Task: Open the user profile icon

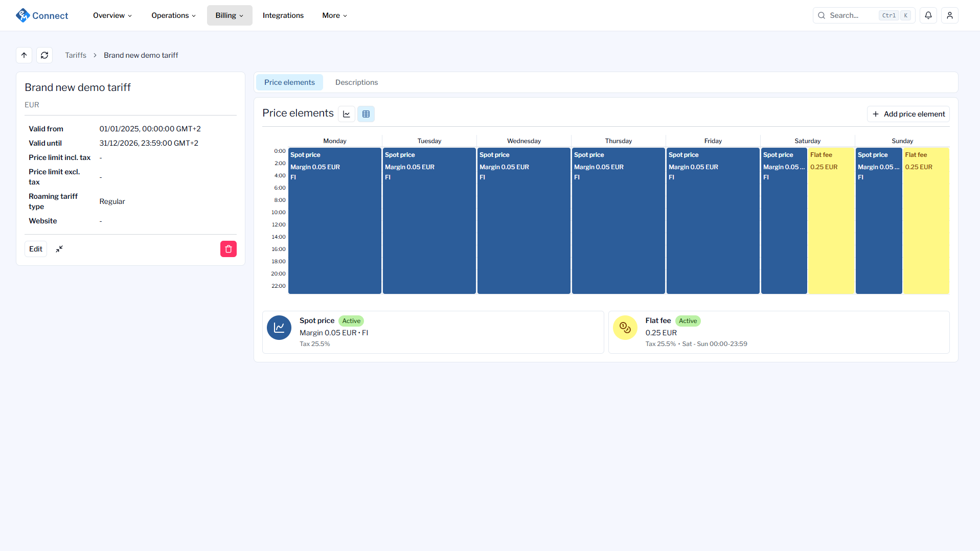Action: point(949,15)
